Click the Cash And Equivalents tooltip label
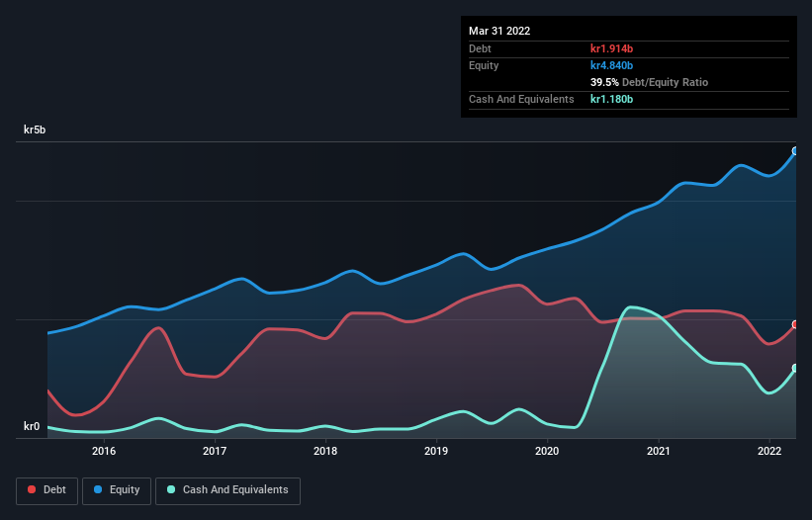Viewport: 812px width, 520px height. 521,99
